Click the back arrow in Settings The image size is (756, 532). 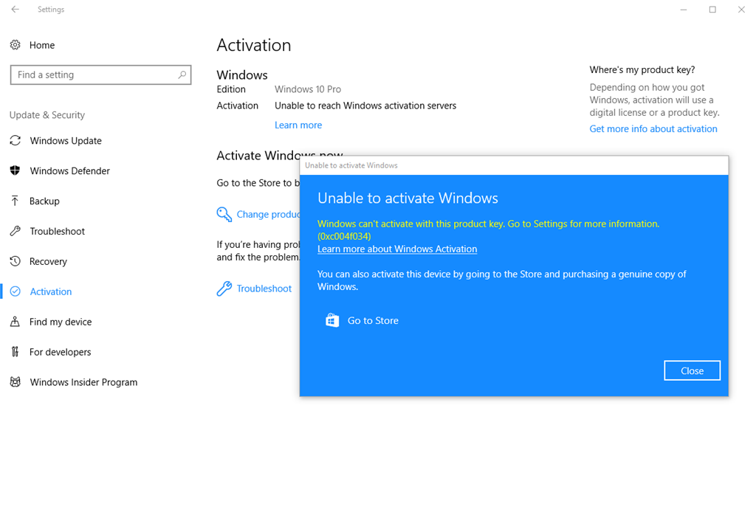tap(15, 9)
